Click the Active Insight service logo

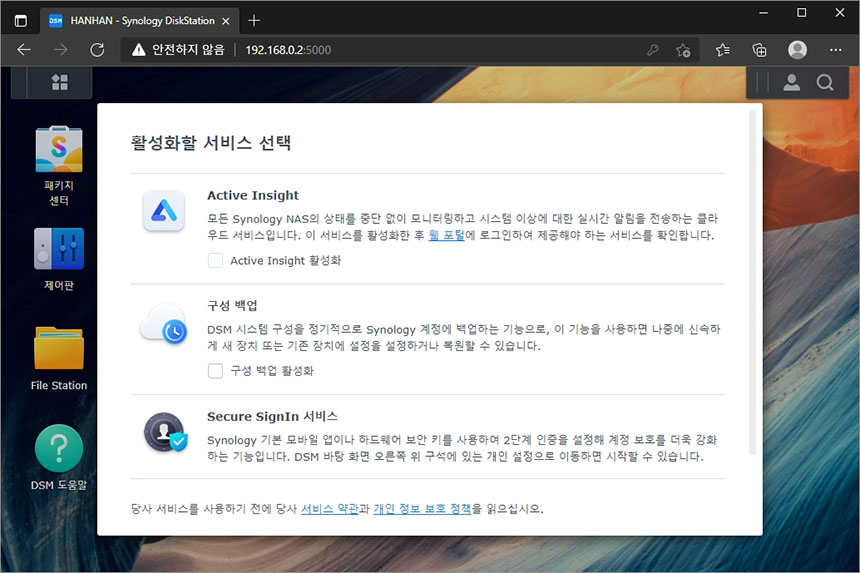tap(163, 211)
